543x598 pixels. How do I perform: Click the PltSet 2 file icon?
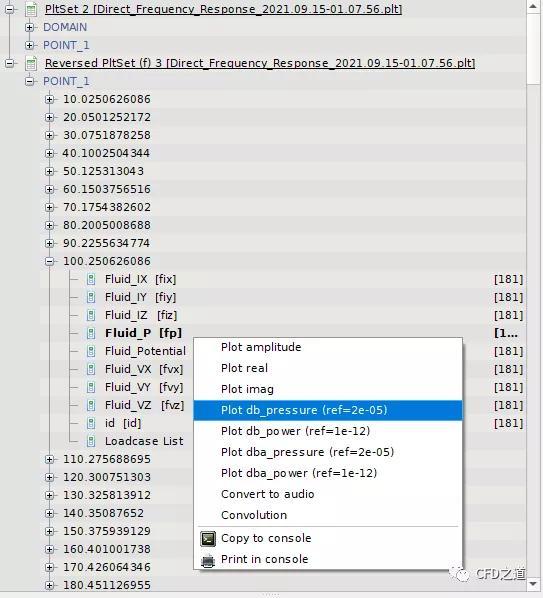(31, 9)
